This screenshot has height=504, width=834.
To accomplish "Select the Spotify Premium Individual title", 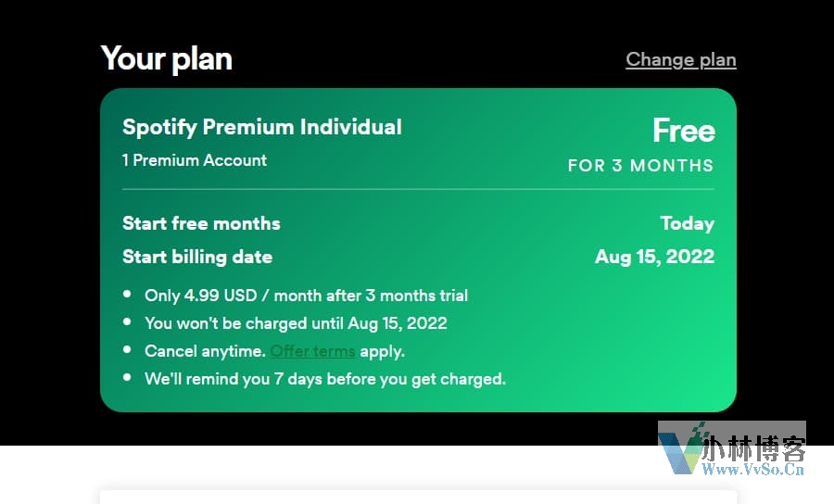I will coord(262,128).
